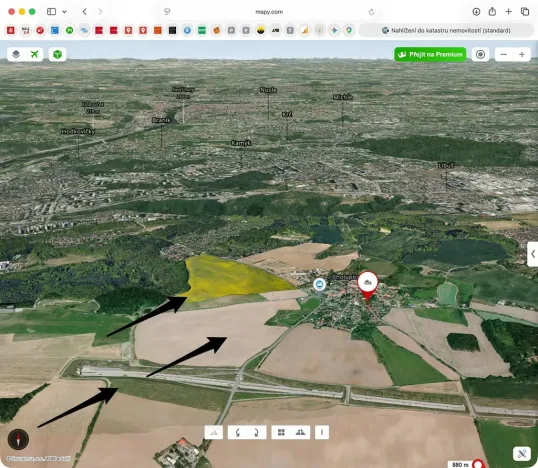Select the aerial map airplane icon
Image resolution: width=538 pixels, height=468 pixels.
34,54
